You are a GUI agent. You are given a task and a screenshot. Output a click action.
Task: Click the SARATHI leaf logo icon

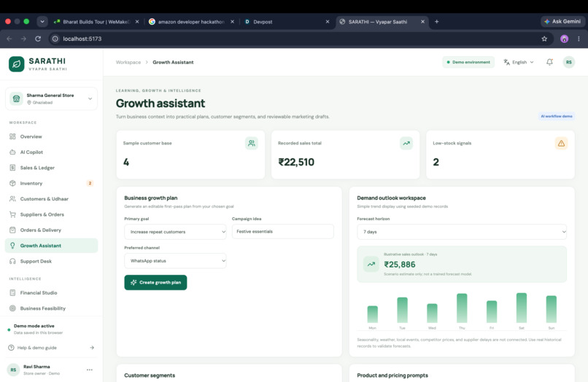pyautogui.click(x=17, y=64)
